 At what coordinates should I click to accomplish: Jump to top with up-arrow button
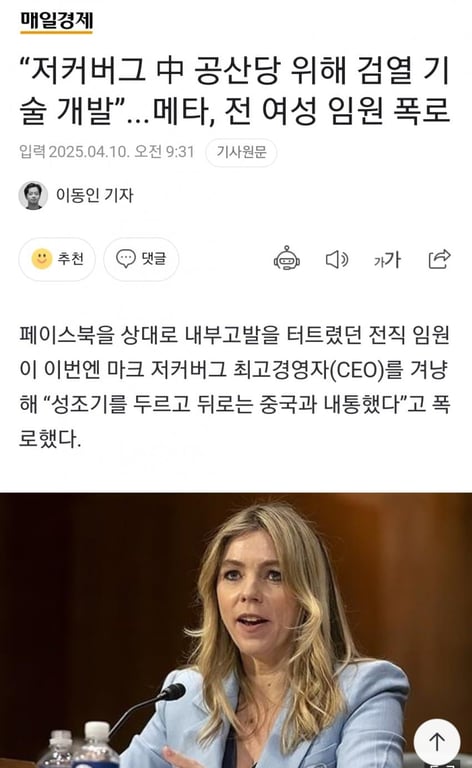437,741
